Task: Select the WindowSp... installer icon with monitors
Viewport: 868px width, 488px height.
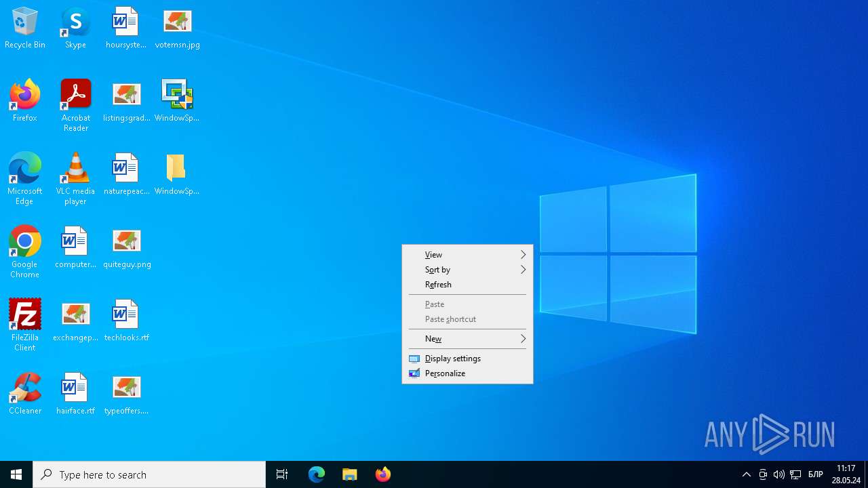Action: (x=177, y=101)
